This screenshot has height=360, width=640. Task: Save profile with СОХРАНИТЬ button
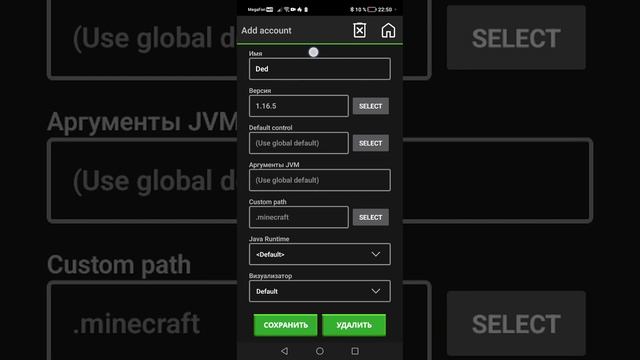285,325
